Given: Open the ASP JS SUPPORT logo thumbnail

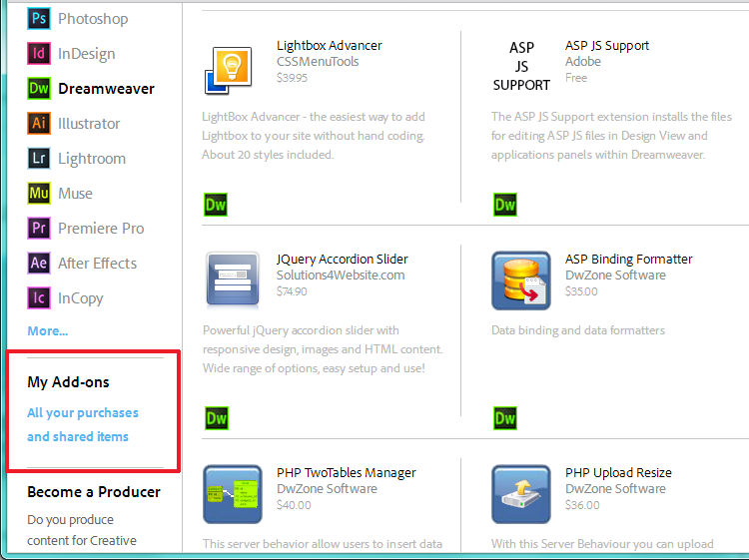Looking at the screenshot, I should click(521, 66).
